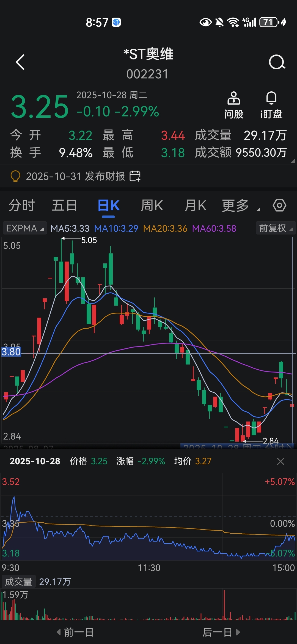Go to 后一日 next day
Screen dimensions: 297x644
[x=222, y=632]
